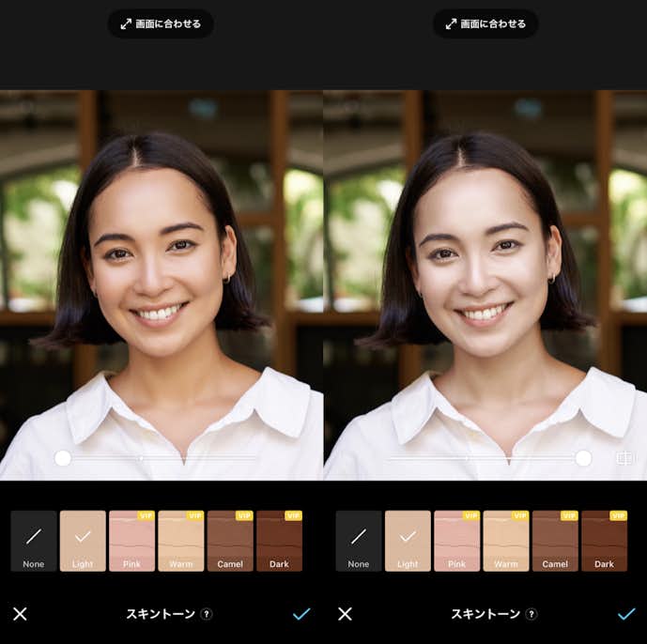647x644 pixels.
Task: Select the Camel skin tone on left screen
Action: 230,542
